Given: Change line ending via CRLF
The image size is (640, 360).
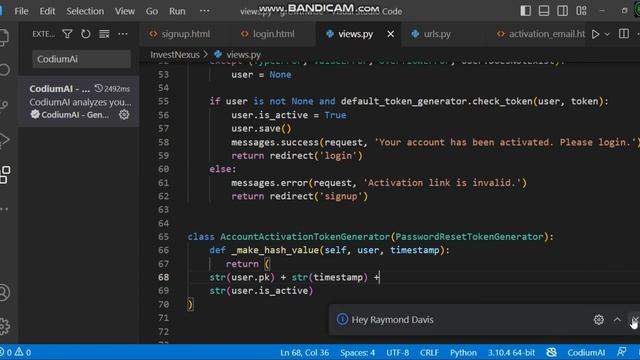Looking at the screenshot, I should click(x=429, y=353).
